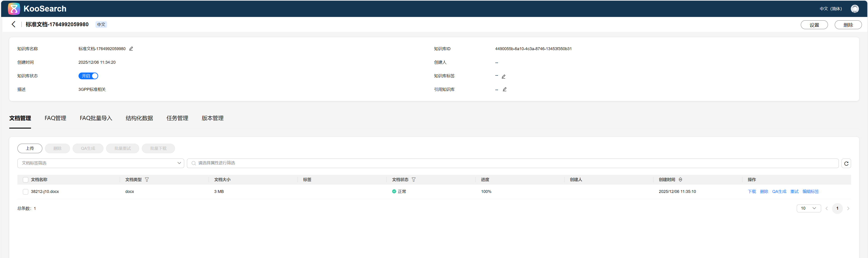Check the select-all checkbox in table header
Viewport: 868px width, 258px height.
pos(26,180)
